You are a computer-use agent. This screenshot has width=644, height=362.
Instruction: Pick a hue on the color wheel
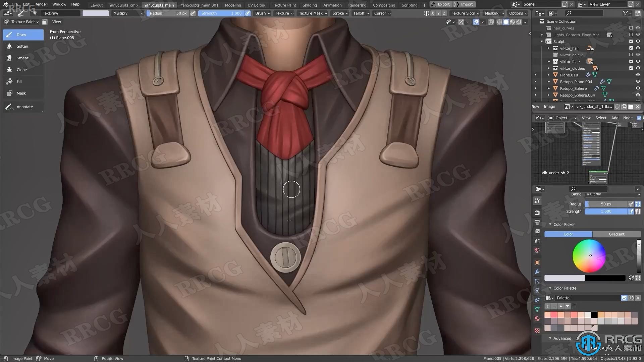[589, 256]
